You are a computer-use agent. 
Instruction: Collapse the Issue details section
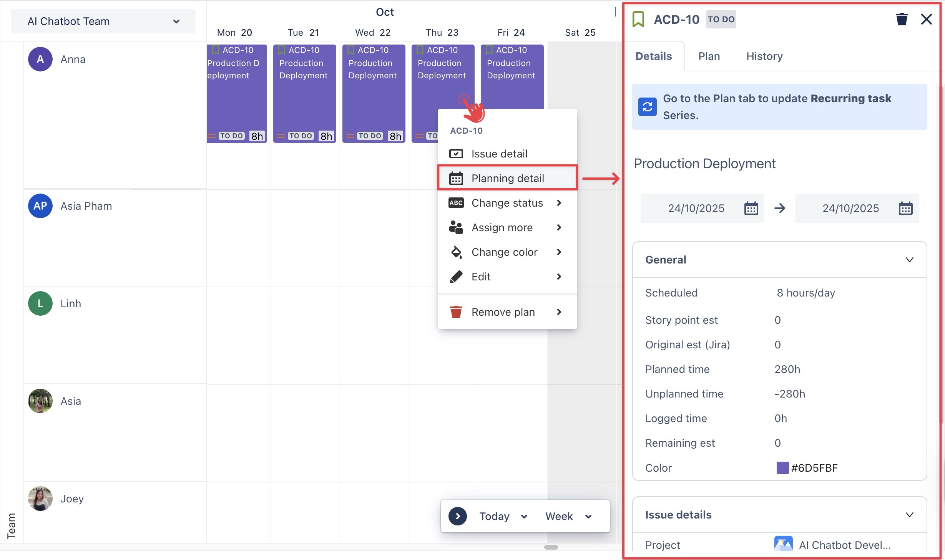click(909, 515)
